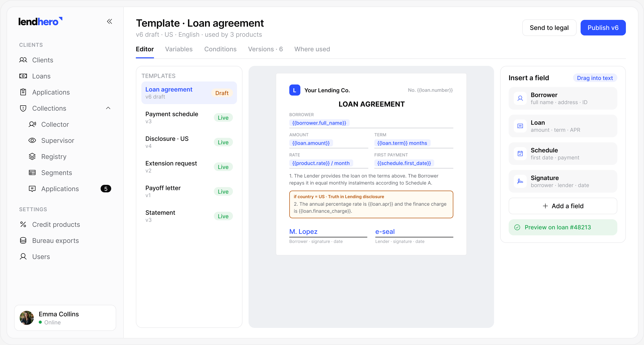Click the Bureau exports database icon
Screen dimensions: 644x345
(x=23, y=240)
